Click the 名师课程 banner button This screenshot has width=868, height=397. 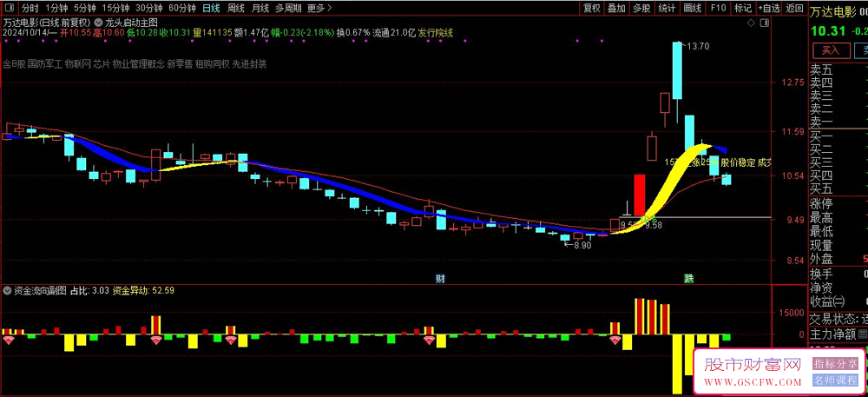835,380
